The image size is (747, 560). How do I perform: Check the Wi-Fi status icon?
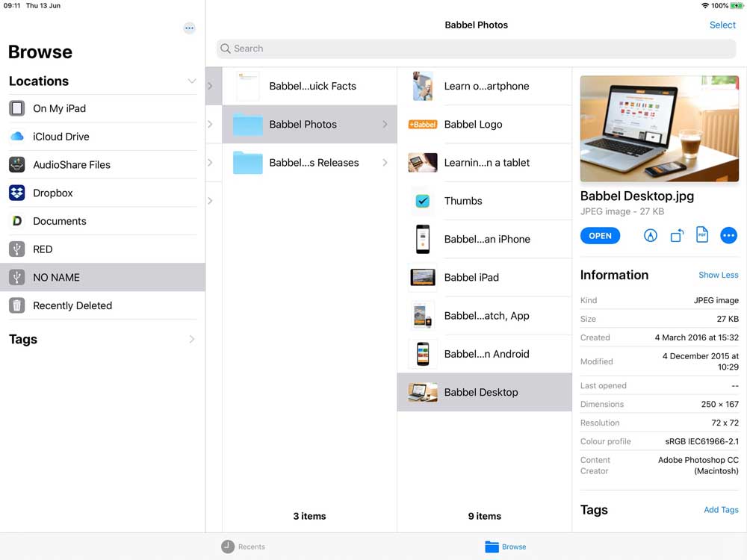pyautogui.click(x=705, y=6)
